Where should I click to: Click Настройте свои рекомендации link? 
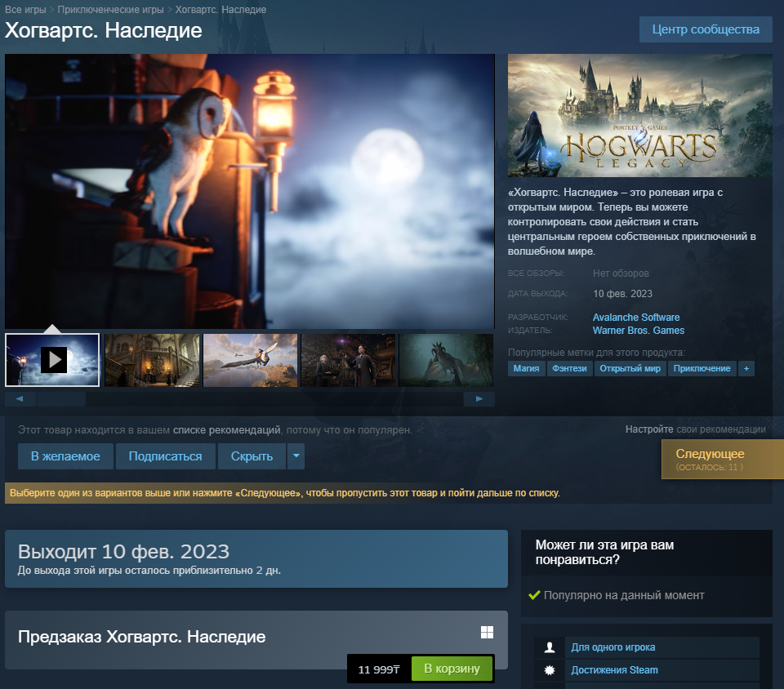pyautogui.click(x=696, y=429)
